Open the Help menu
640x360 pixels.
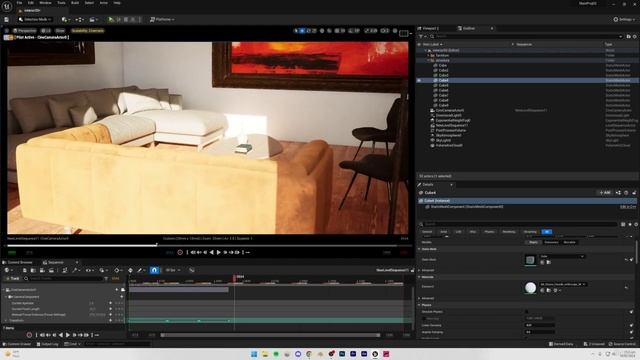pos(117,3)
